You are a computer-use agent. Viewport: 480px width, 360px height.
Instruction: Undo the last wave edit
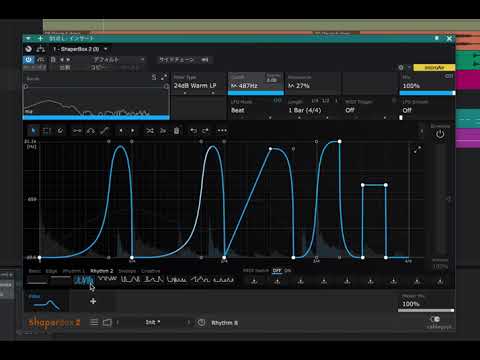[193, 131]
